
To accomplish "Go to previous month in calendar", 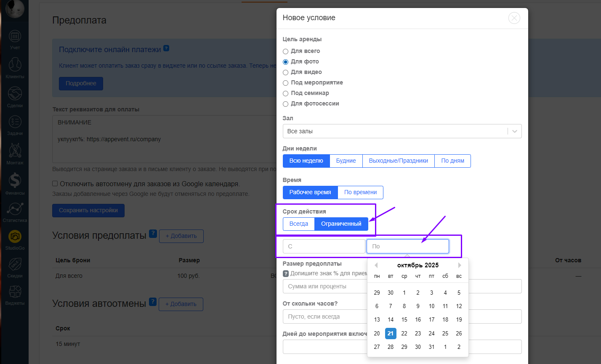I will [376, 265].
